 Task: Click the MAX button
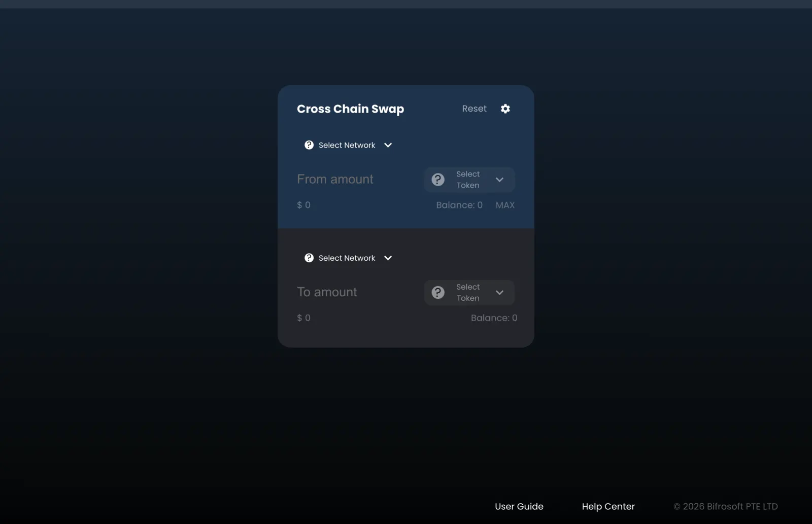[x=505, y=205]
